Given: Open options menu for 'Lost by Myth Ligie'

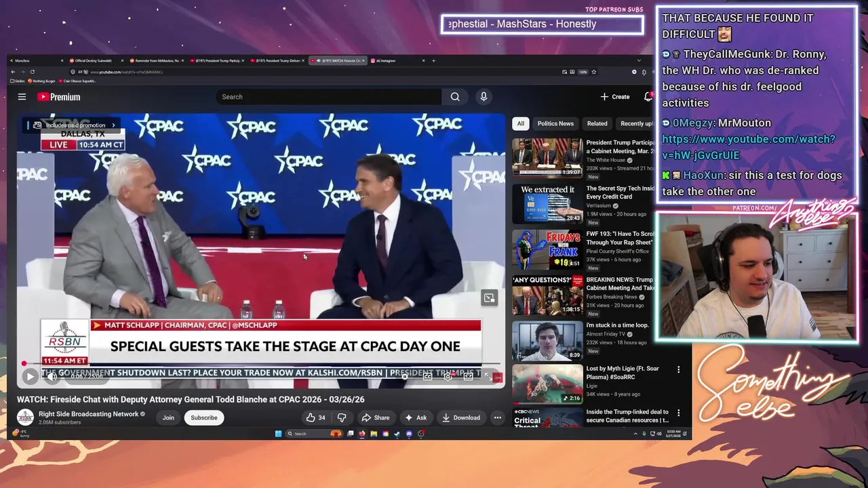Looking at the screenshot, I should click(x=678, y=369).
